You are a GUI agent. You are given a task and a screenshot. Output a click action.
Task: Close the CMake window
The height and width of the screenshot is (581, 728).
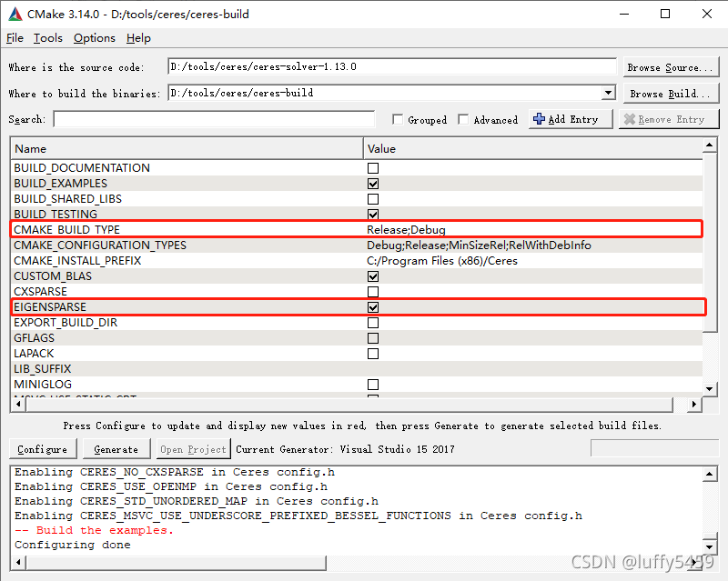(x=707, y=14)
